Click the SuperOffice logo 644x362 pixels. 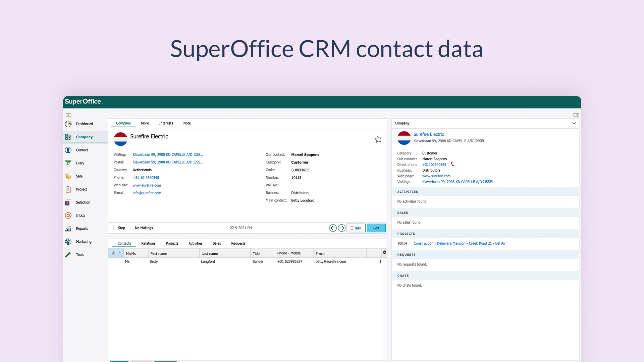[x=84, y=102]
